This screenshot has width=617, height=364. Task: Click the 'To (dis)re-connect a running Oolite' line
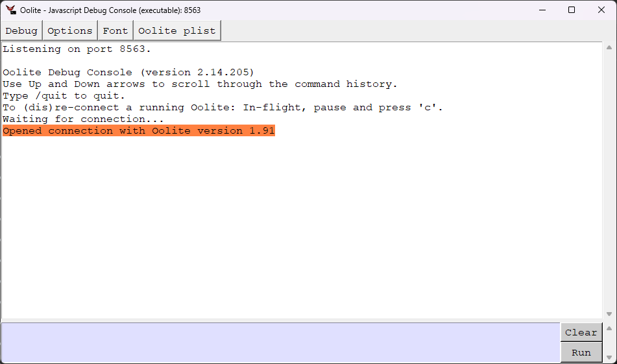(x=223, y=108)
